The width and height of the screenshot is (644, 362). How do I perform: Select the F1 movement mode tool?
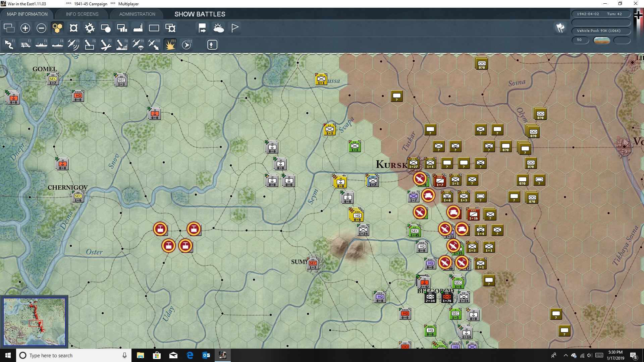9,45
